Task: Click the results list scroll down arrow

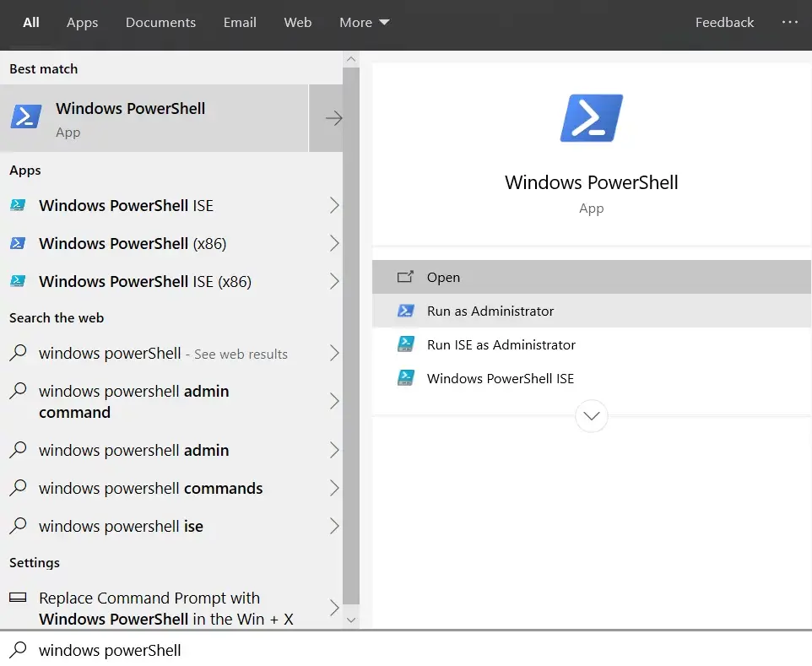Action: pyautogui.click(x=351, y=620)
